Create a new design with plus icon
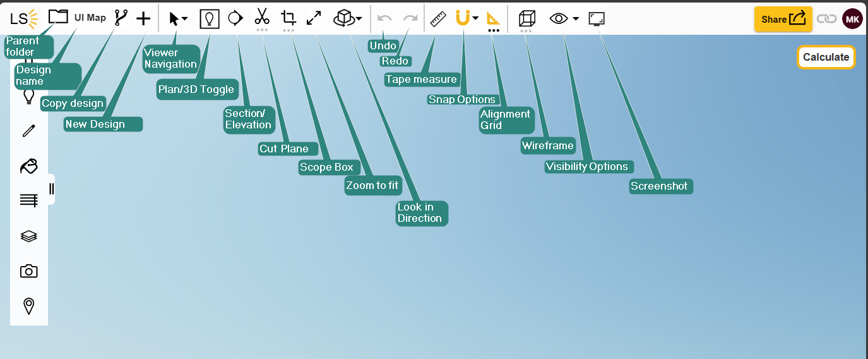This screenshot has width=868, height=359. point(143,18)
